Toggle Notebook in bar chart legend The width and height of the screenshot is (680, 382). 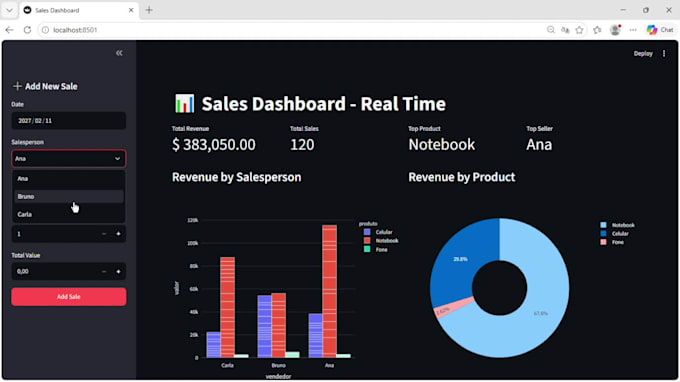tap(381, 241)
